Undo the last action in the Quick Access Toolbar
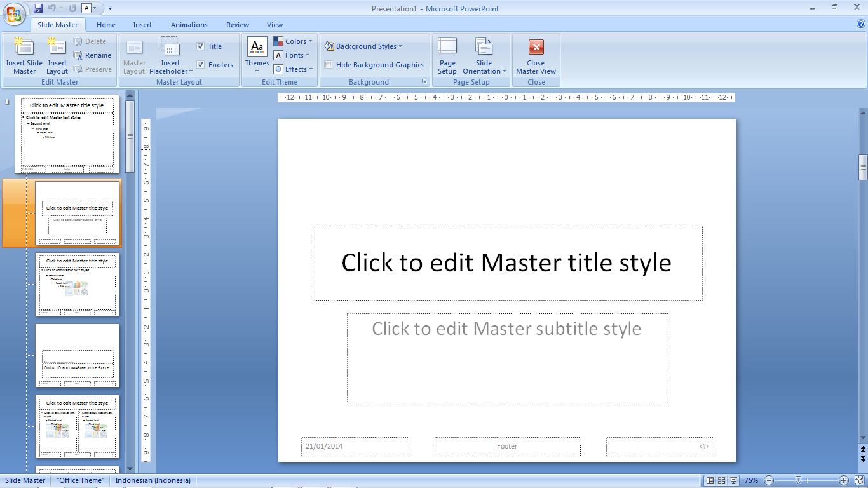 (52, 8)
